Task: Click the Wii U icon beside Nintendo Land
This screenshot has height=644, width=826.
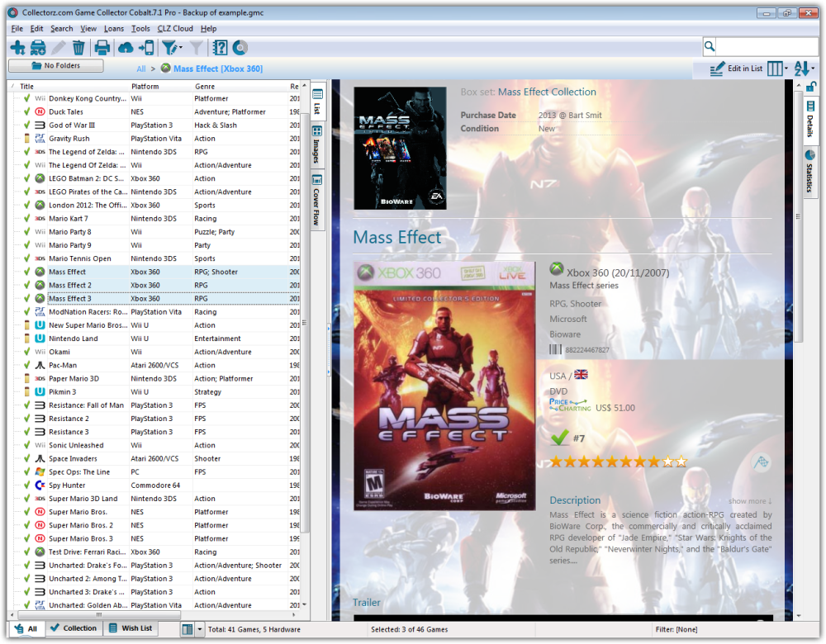Action: (40, 339)
